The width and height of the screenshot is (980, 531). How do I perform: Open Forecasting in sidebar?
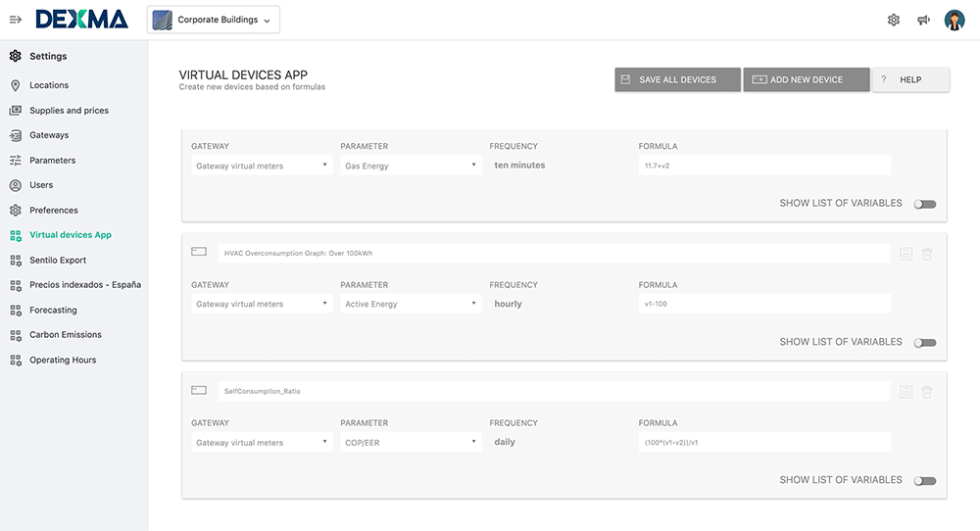53,311
